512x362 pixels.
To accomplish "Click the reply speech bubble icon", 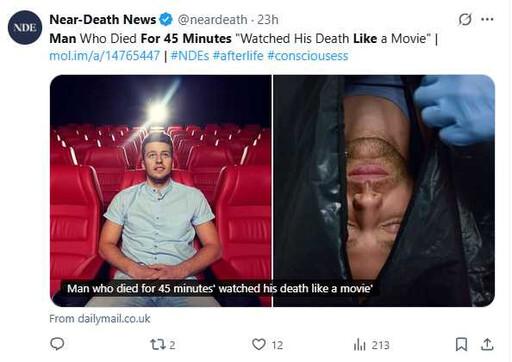I will [x=57, y=344].
